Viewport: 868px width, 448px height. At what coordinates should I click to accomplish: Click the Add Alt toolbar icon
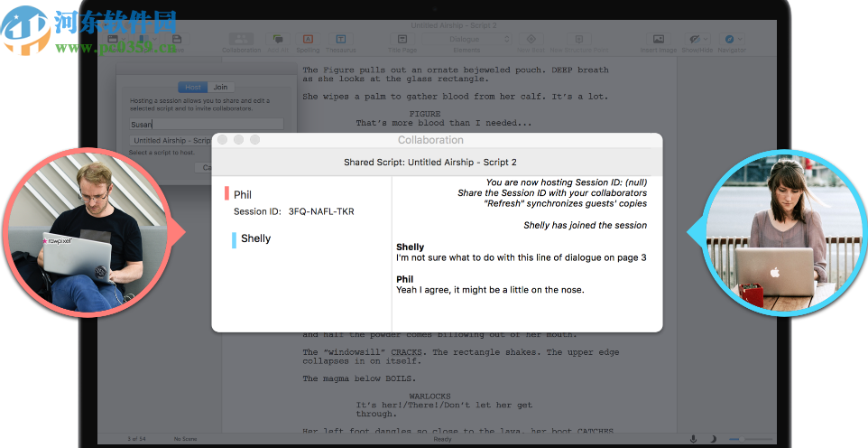[x=278, y=40]
